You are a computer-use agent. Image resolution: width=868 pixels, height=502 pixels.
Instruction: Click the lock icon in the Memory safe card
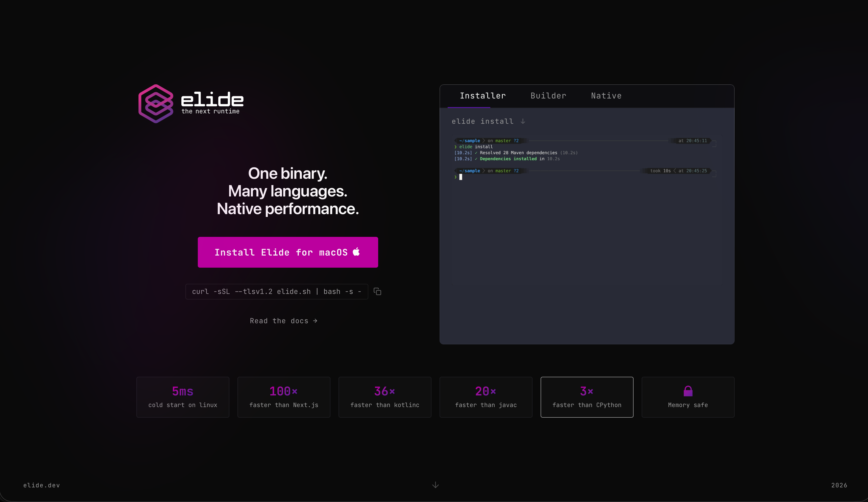click(688, 392)
